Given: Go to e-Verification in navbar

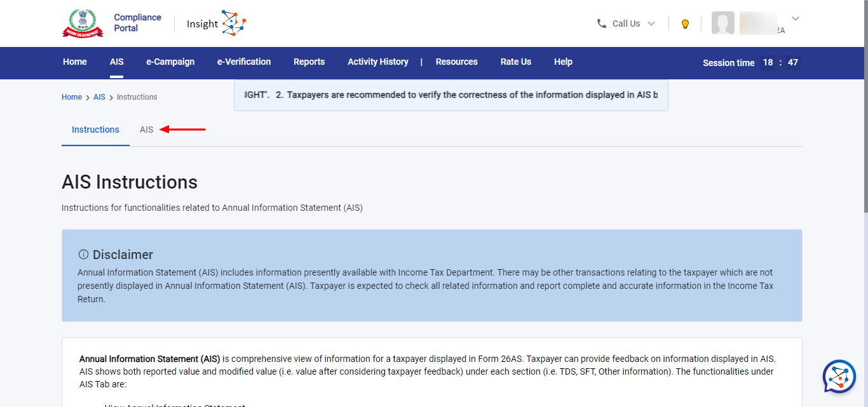Looking at the screenshot, I should 244,62.
